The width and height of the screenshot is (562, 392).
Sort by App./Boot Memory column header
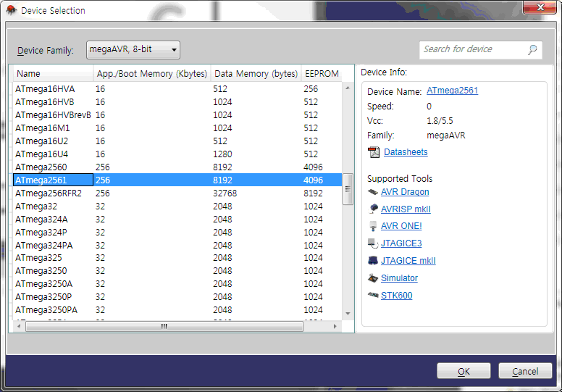click(x=152, y=74)
